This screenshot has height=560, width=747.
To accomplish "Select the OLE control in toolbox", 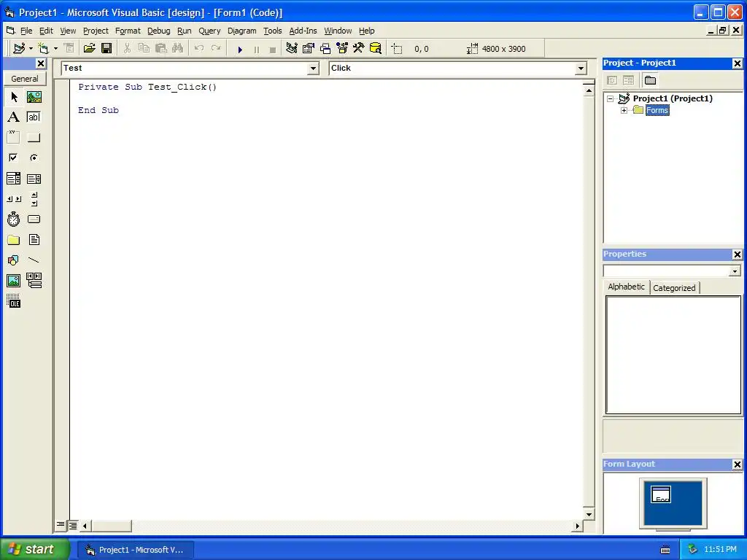I will point(14,301).
